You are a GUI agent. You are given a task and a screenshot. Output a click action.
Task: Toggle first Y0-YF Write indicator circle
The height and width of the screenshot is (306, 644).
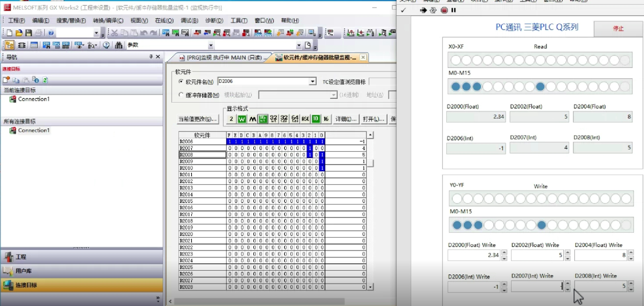457,199
